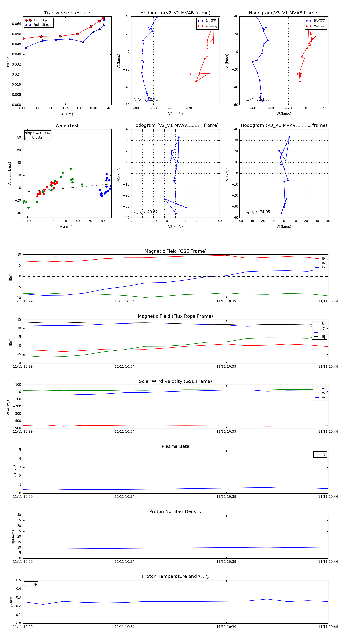Click the 'Solar Wind Velocity (GSE Frame)' title
The height and width of the screenshot is (644, 351).
click(175, 381)
